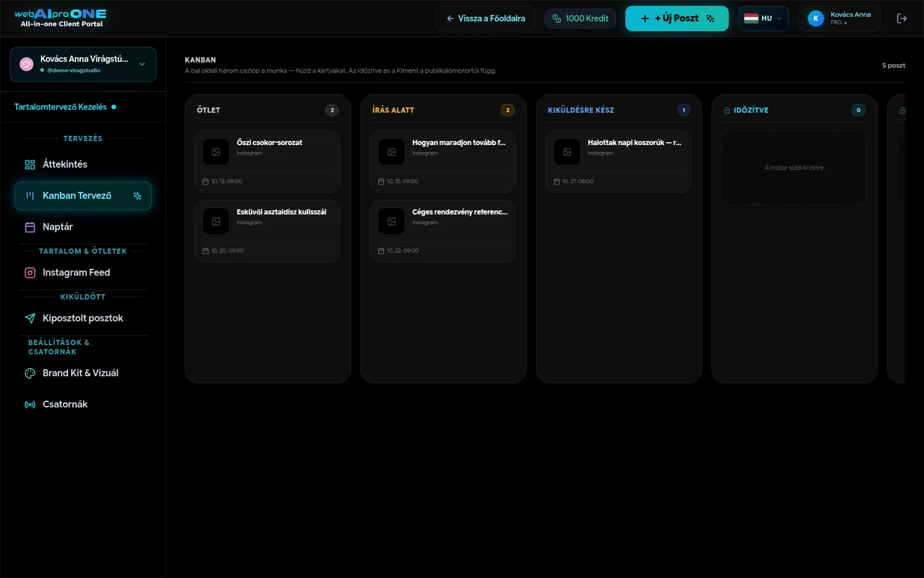Screen dimensions: 924x578
Task: Open the Kovács Anna PRO profile menu
Action: click(839, 18)
